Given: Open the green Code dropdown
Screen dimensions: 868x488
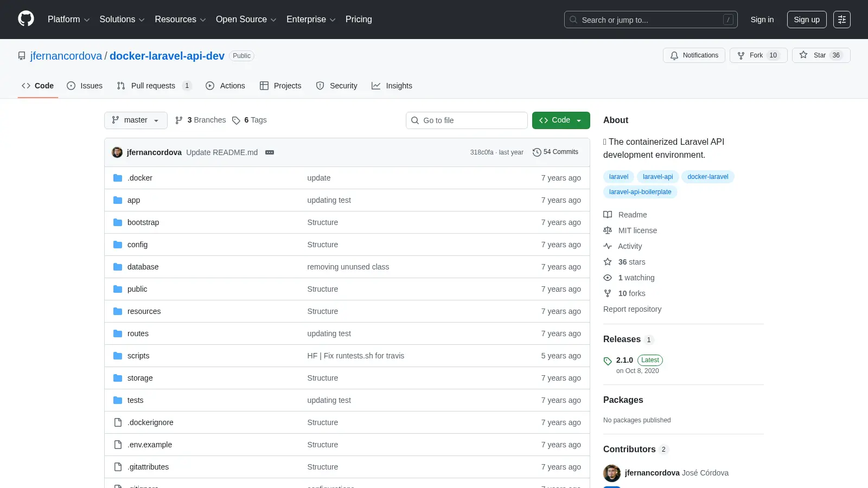Looking at the screenshot, I should tap(561, 120).
